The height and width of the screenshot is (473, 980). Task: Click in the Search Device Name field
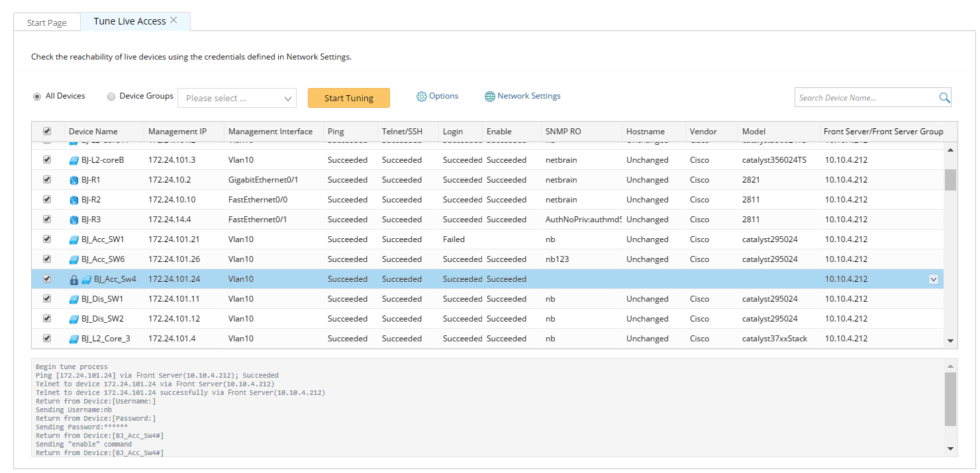(x=865, y=98)
